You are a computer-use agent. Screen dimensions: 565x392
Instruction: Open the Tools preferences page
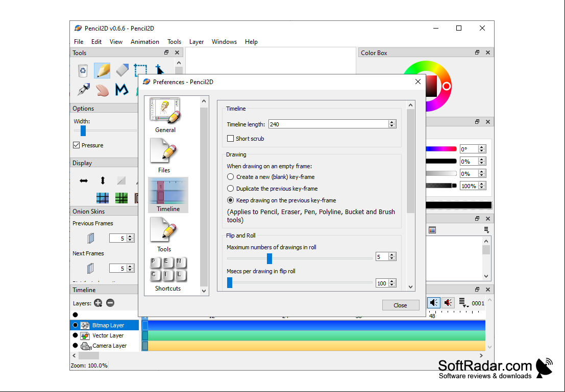tap(164, 234)
